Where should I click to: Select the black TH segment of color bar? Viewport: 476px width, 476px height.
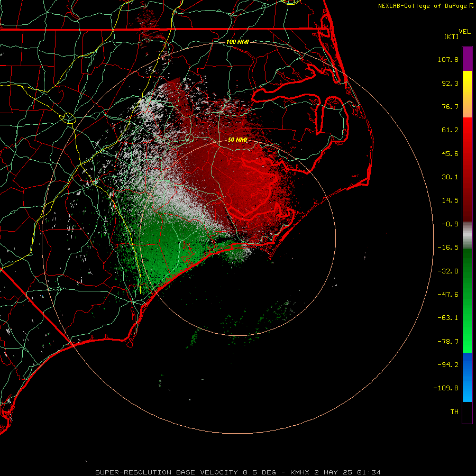point(467,412)
